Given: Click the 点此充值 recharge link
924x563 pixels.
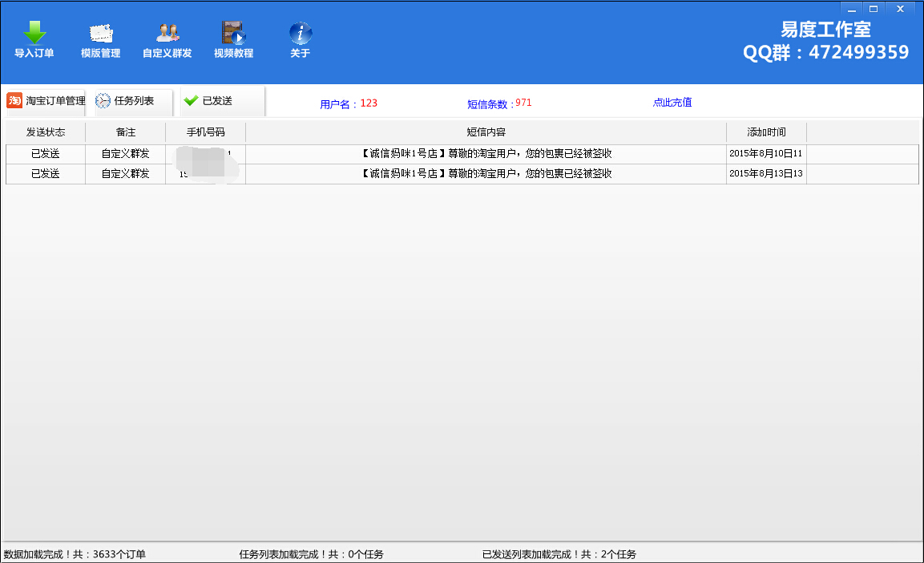Looking at the screenshot, I should 672,103.
